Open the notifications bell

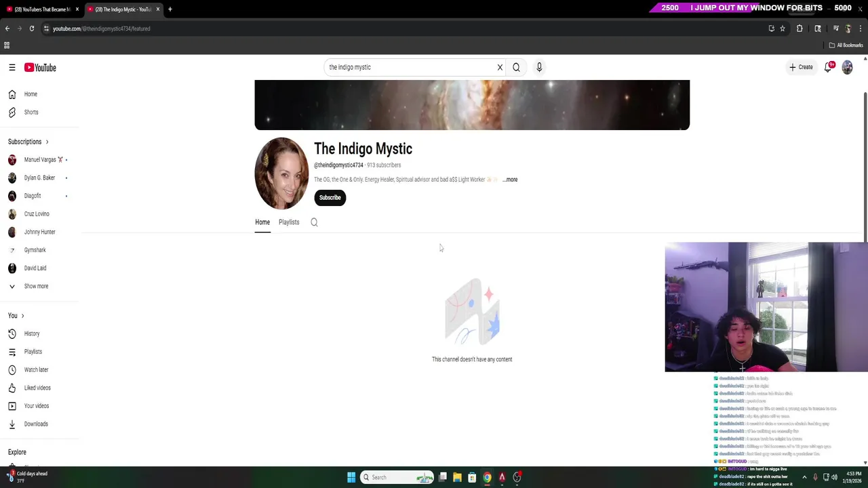[x=828, y=67]
